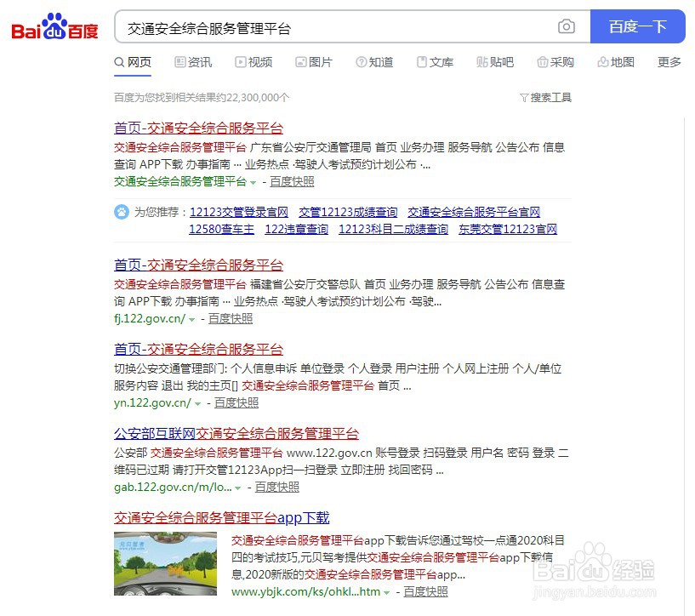The width and height of the screenshot is (695, 616).
Task: Open 交通安全综合服务管理平台app下载 result
Action: click(x=222, y=517)
